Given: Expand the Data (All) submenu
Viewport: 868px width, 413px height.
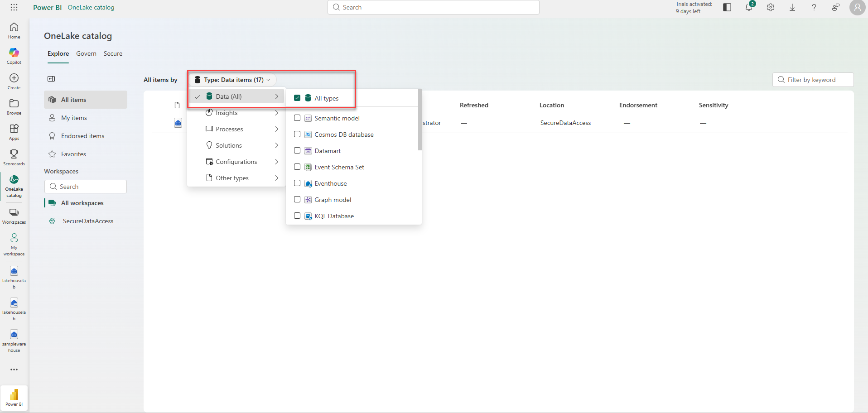Looking at the screenshot, I should pos(236,96).
